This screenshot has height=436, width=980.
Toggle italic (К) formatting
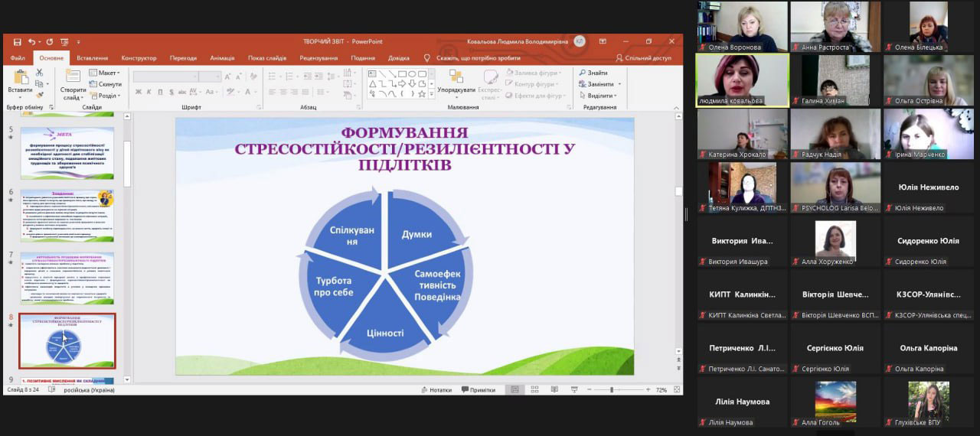[150, 92]
